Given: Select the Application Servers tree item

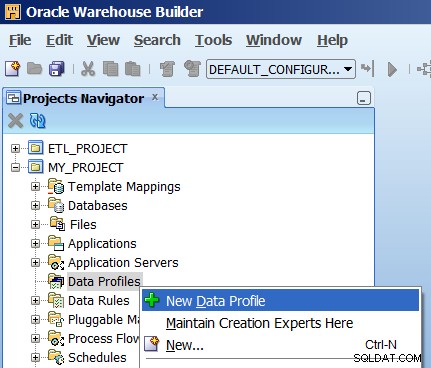Looking at the screenshot, I should point(123,263).
